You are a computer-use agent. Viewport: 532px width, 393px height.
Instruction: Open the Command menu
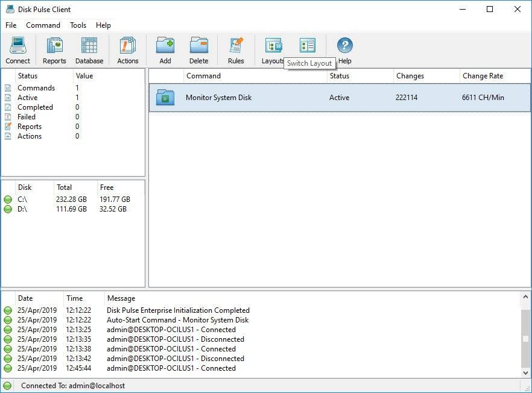(43, 25)
